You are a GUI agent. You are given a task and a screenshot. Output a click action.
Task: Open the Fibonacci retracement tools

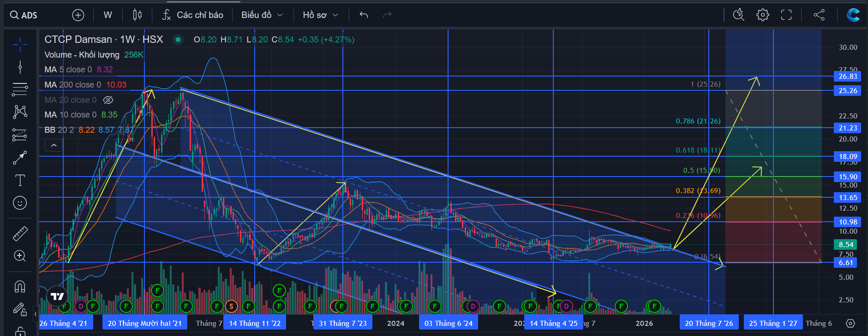pos(20,89)
